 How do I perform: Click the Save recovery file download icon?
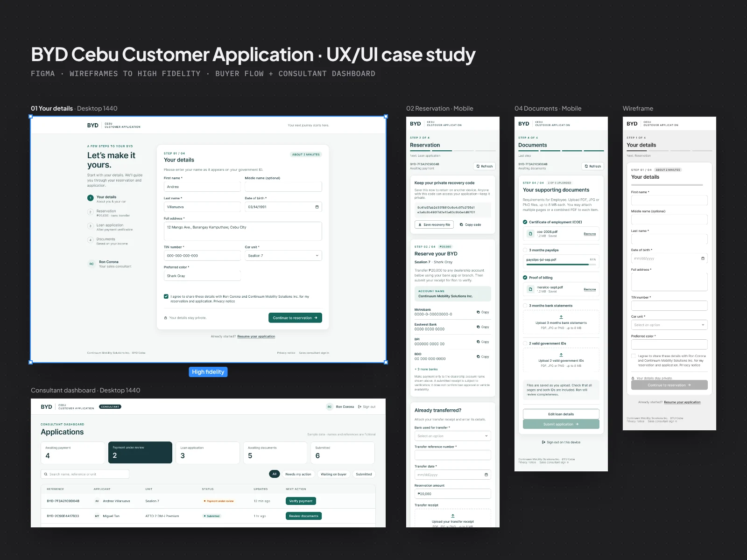[x=420, y=224]
